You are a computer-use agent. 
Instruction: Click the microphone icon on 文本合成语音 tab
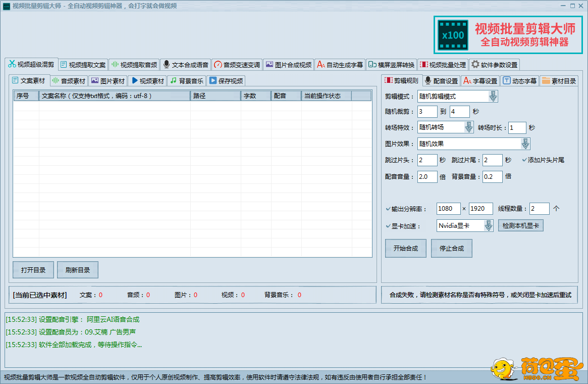[x=167, y=65]
